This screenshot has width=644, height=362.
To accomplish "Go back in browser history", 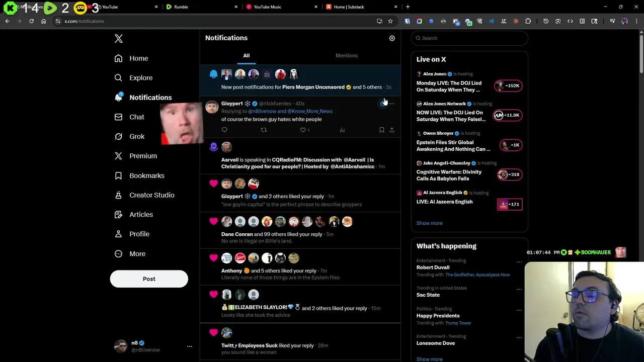I will pyautogui.click(x=8, y=21).
